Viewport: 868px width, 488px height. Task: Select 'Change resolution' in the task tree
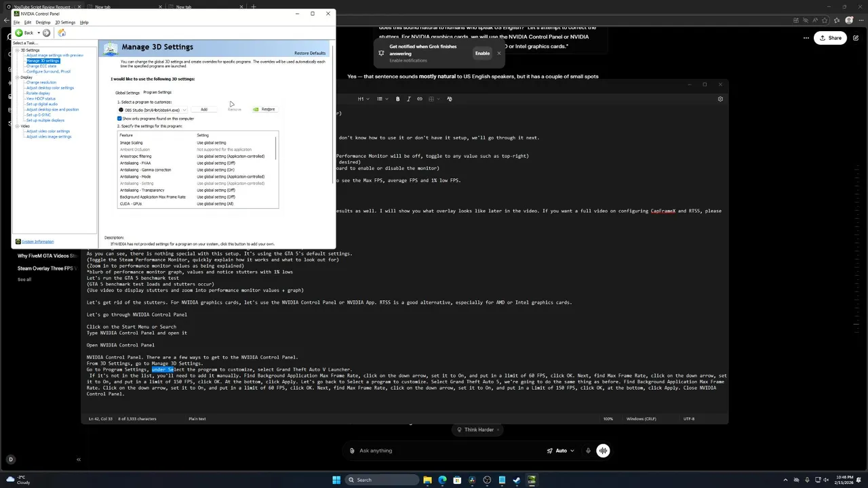[41, 83]
